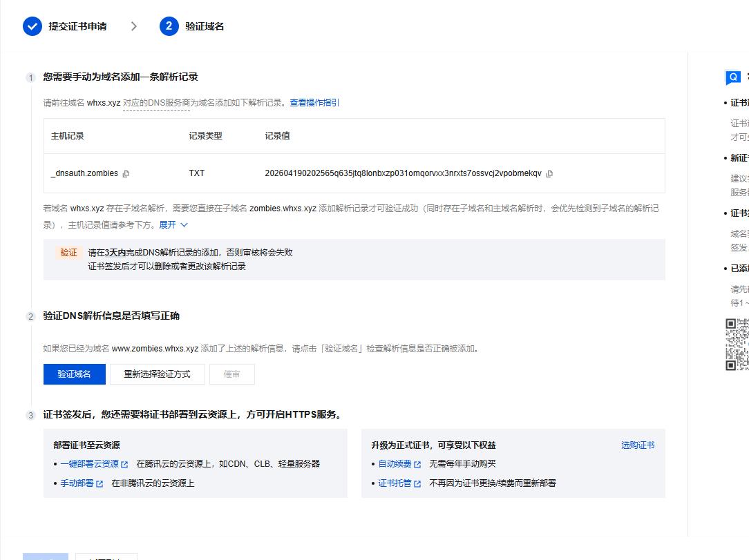Screen dimensions: 749x560
Task: Click the blue chat support icon
Action: point(732,77)
